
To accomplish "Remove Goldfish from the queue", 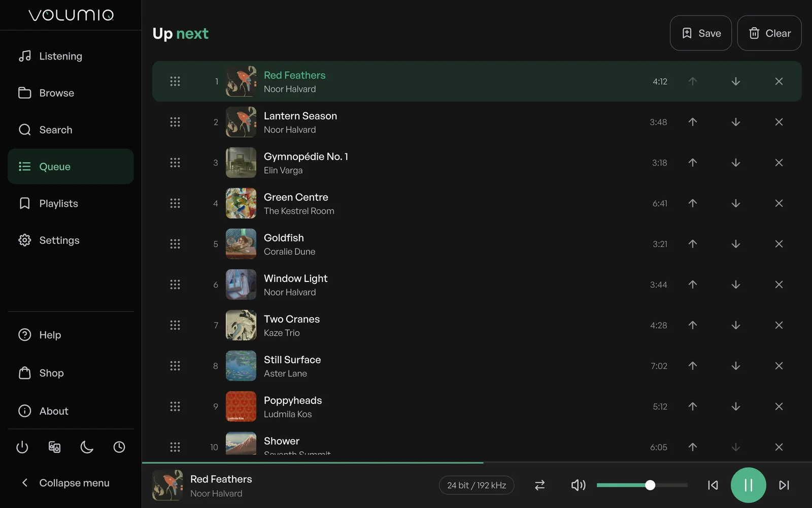I will pos(779,244).
